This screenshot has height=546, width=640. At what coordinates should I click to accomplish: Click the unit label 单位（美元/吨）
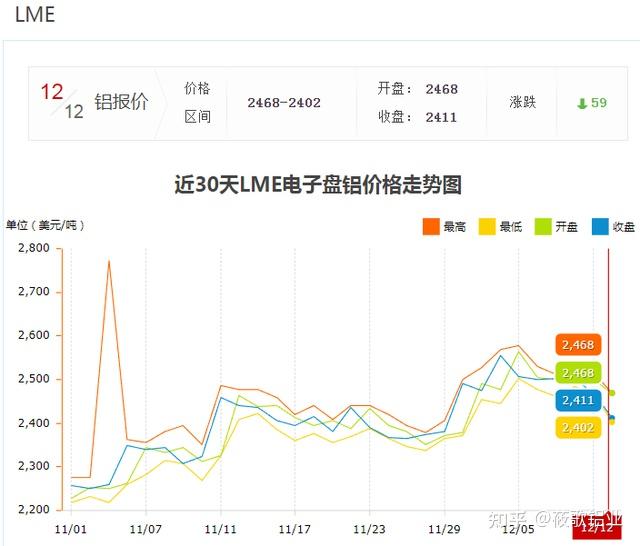pos(45,225)
